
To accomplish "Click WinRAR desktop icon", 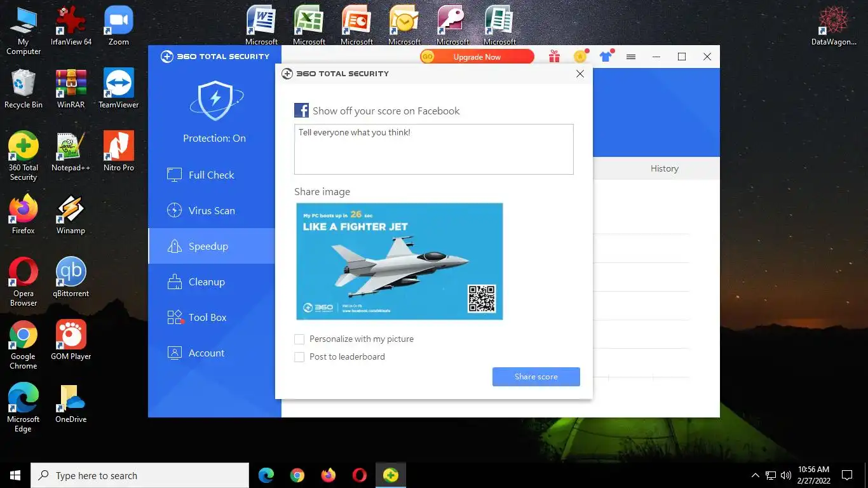I will click(71, 89).
